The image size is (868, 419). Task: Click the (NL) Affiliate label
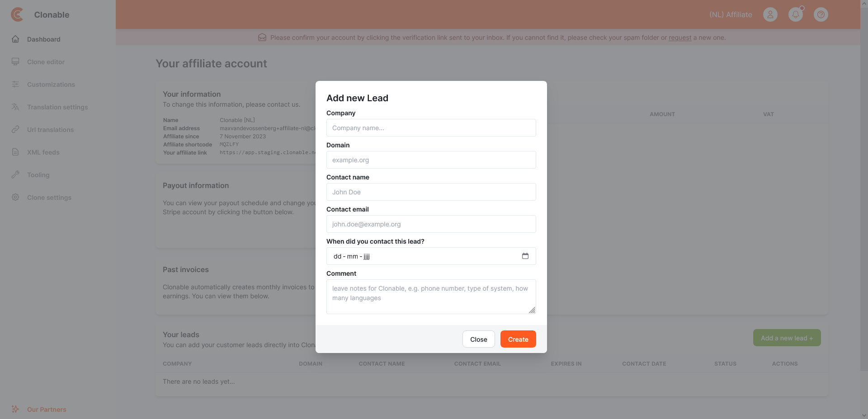click(730, 14)
